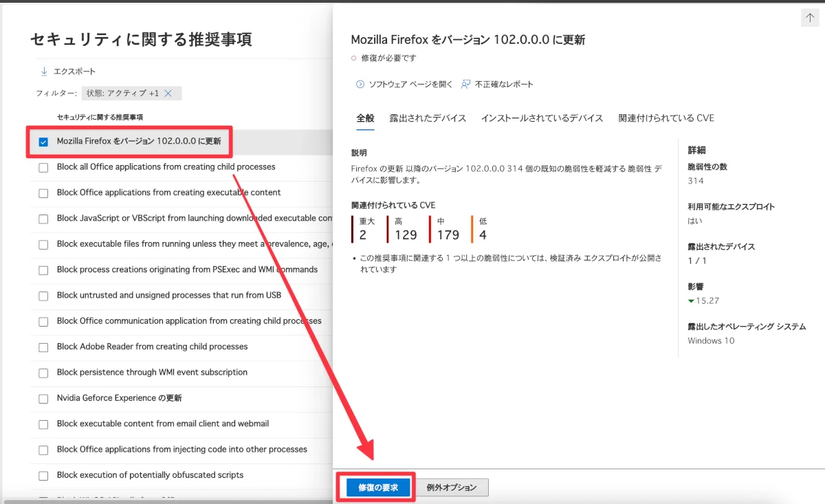Click the 不正確なレポート person icon
The width and height of the screenshot is (825, 504).
pos(465,85)
